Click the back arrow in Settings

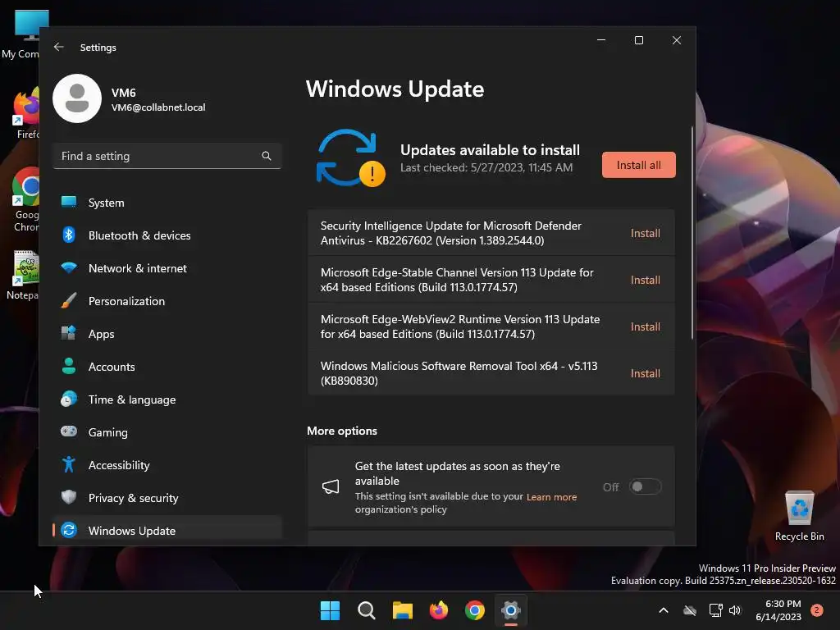[59, 47]
